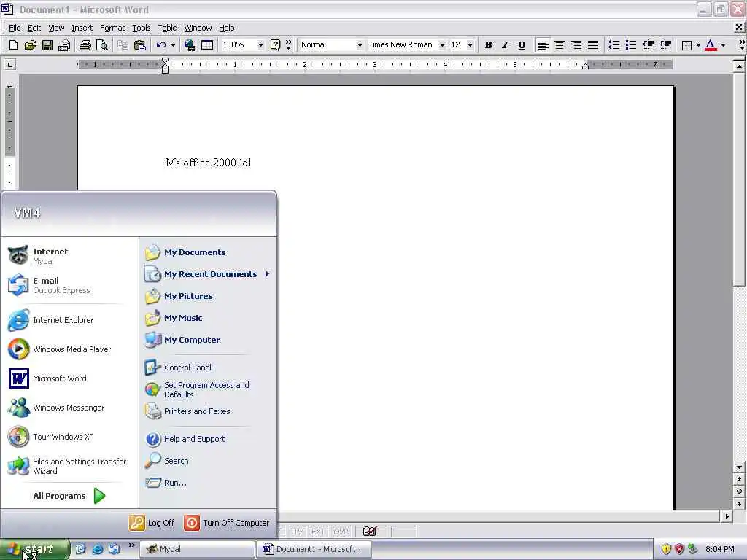Open the Insert menu
Screen dimensions: 747x560
(x=82, y=28)
